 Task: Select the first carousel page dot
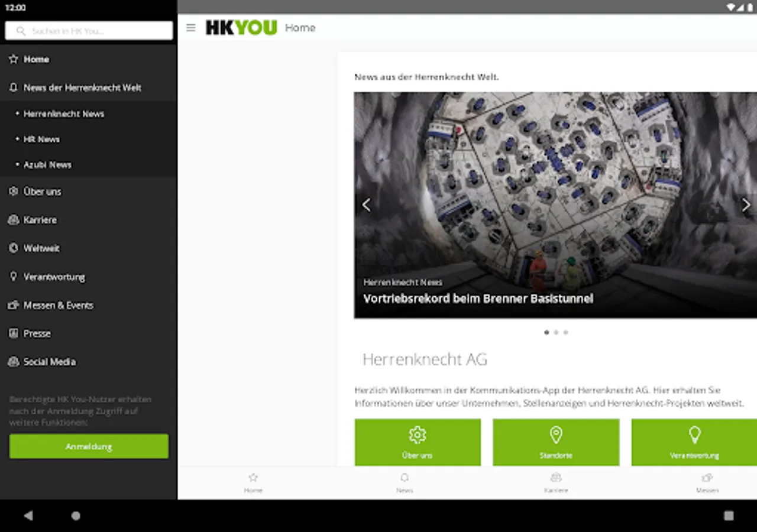546,332
